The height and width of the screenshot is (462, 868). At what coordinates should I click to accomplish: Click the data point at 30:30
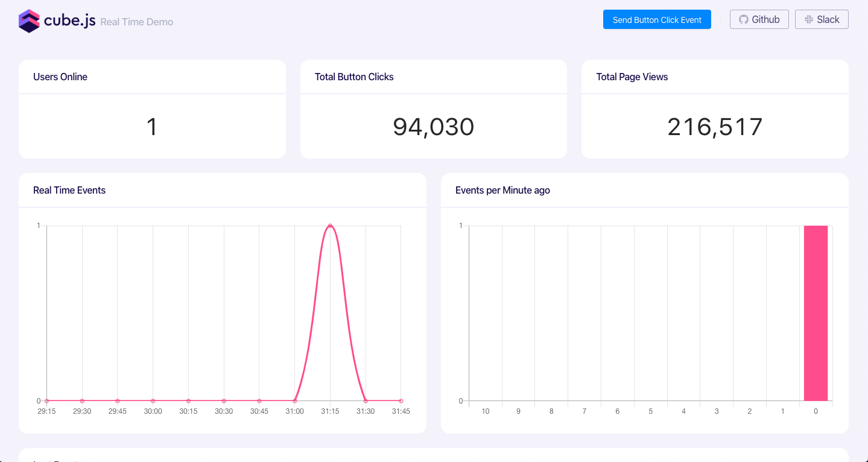tap(224, 400)
